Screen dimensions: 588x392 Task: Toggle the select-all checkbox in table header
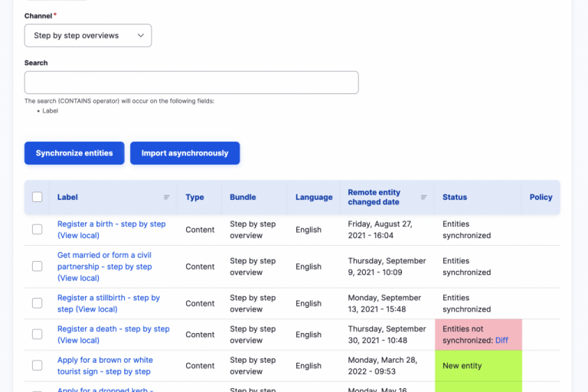click(37, 198)
